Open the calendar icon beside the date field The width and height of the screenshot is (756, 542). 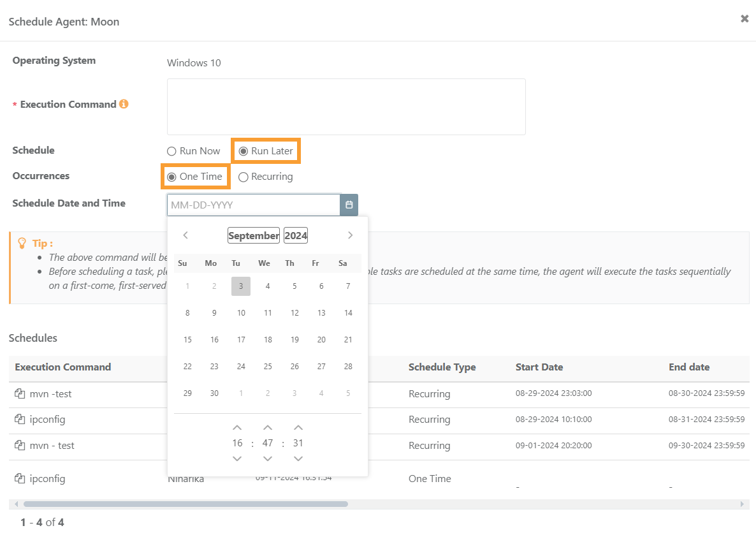point(349,205)
